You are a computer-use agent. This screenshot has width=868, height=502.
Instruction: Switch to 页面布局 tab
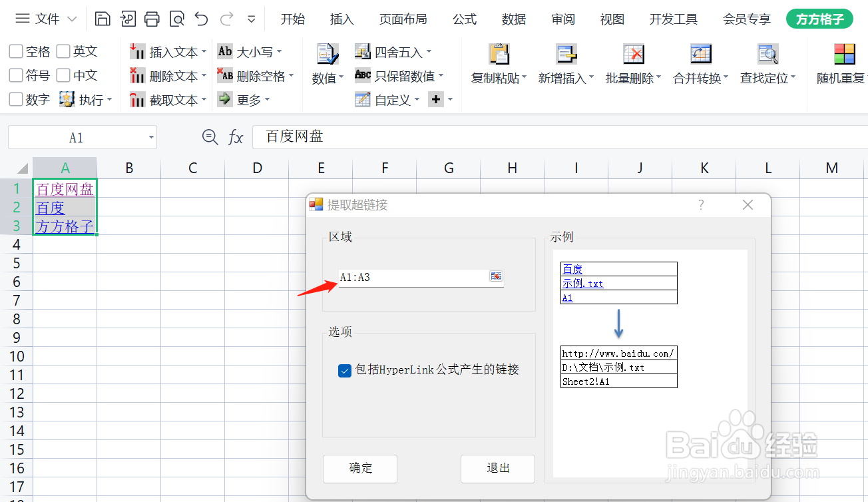(403, 19)
